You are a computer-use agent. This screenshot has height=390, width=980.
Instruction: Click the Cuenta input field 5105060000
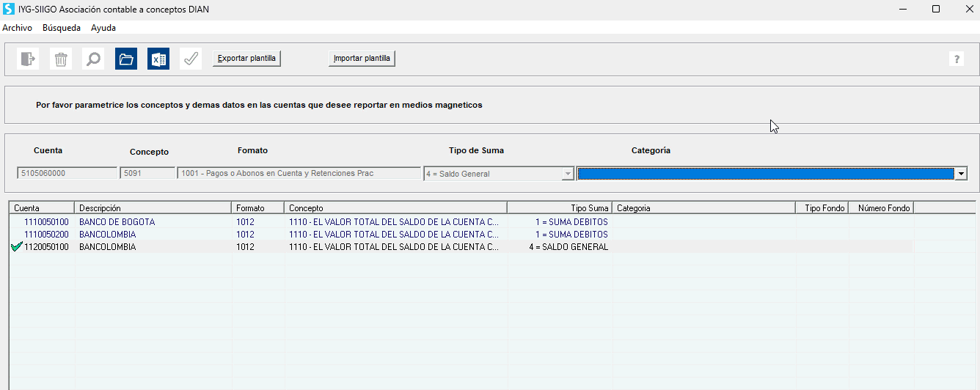[67, 174]
